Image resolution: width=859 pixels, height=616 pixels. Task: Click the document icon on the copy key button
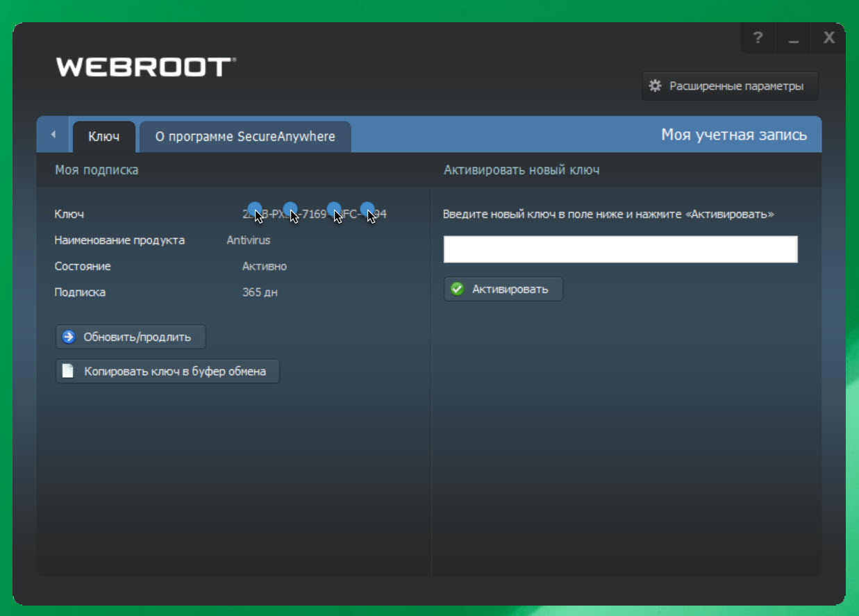[68, 371]
